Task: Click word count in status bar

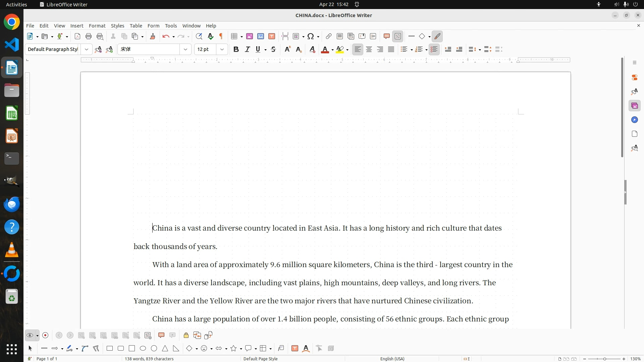Action: (149, 359)
